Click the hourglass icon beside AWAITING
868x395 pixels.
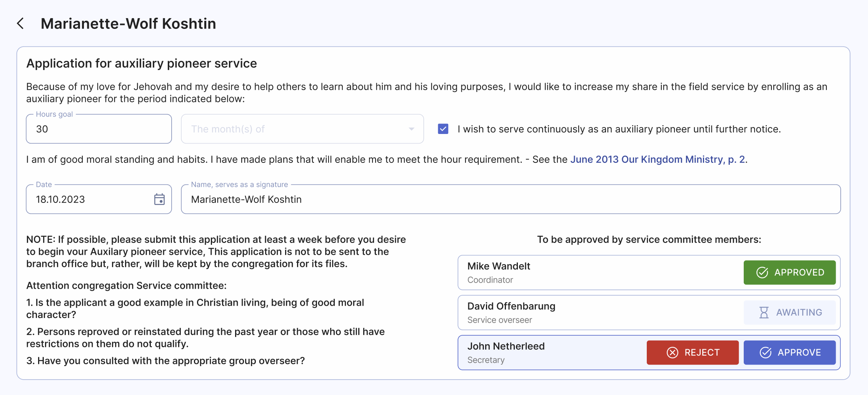point(764,312)
